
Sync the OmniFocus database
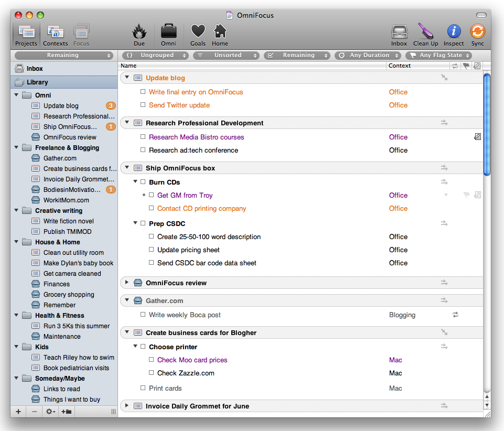tap(477, 35)
